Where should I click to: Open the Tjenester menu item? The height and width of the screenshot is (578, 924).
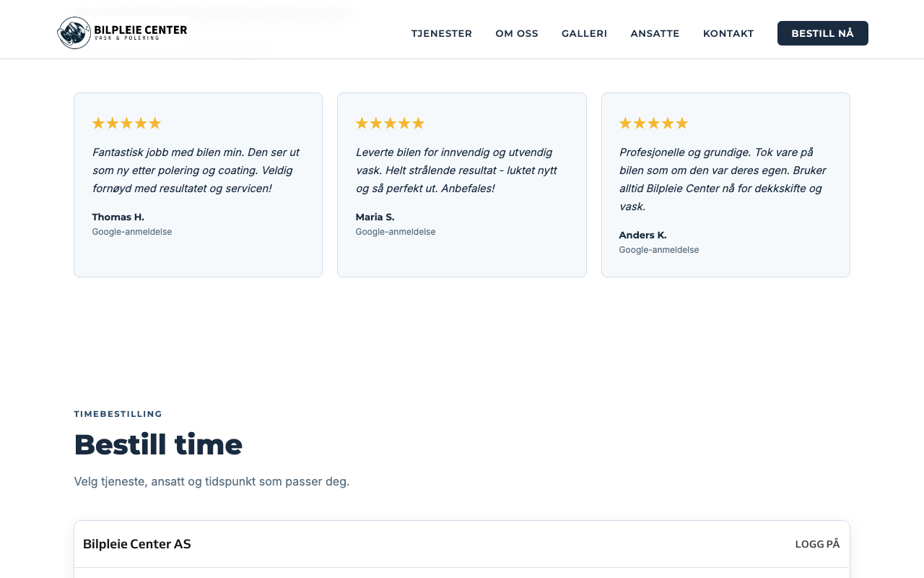[441, 33]
